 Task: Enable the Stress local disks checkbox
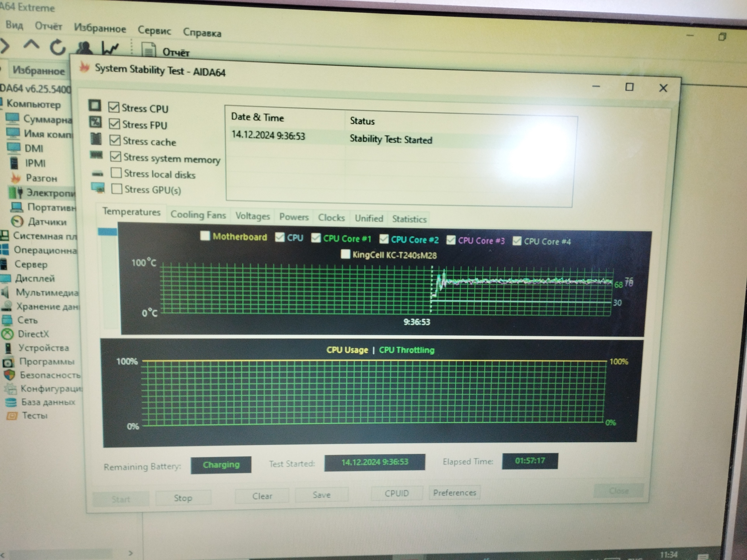click(116, 172)
